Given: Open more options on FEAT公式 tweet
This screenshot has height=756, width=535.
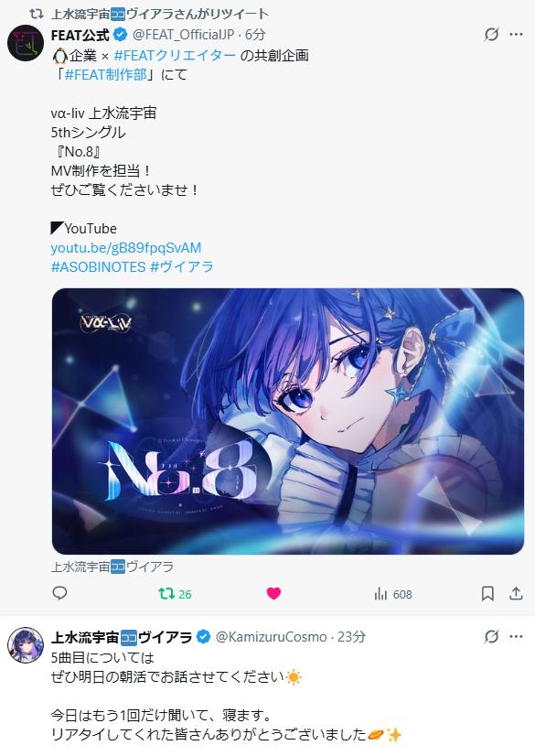Looking at the screenshot, I should tap(516, 34).
